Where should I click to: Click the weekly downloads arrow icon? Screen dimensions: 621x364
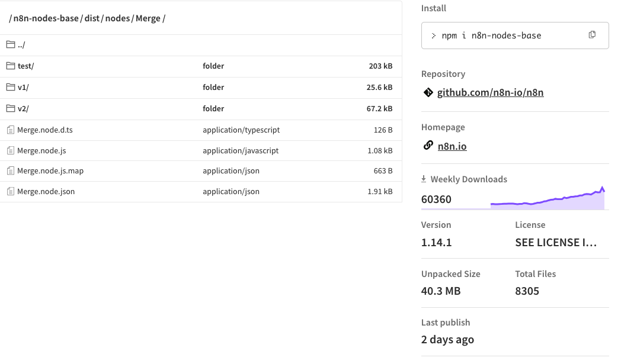[x=424, y=179]
